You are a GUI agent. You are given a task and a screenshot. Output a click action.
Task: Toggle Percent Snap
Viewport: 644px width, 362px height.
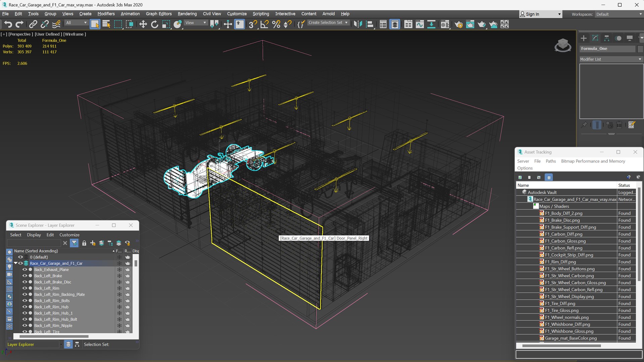[276, 24]
